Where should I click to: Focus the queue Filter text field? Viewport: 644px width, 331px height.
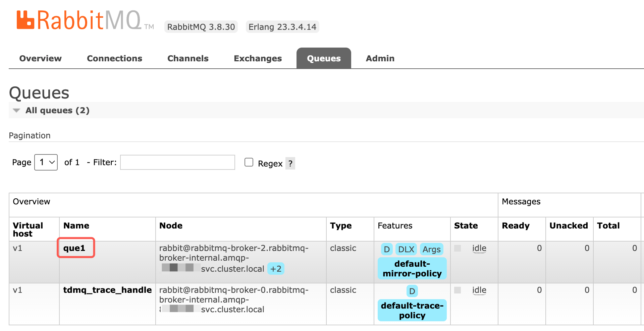177,162
